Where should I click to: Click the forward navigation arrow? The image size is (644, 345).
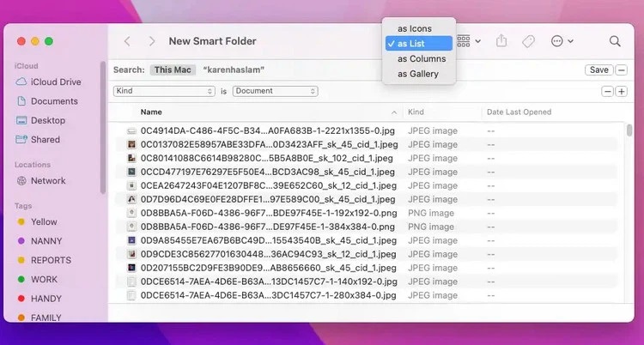point(152,41)
